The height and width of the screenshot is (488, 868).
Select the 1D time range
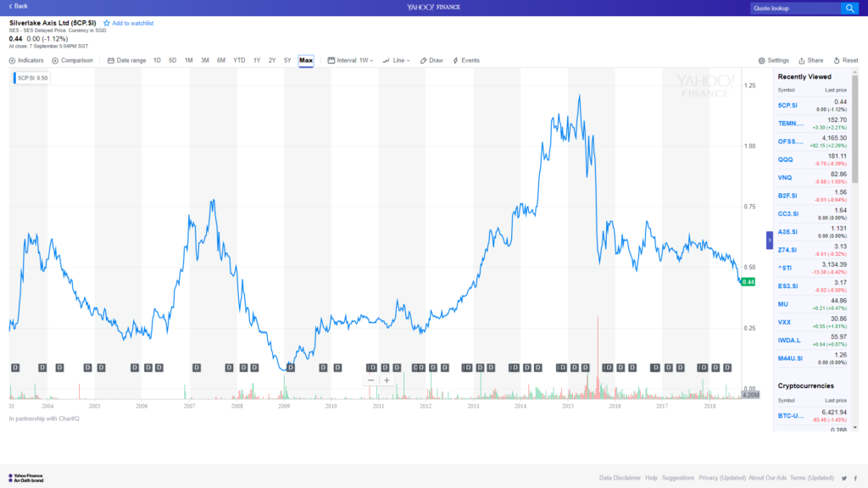[x=157, y=60]
